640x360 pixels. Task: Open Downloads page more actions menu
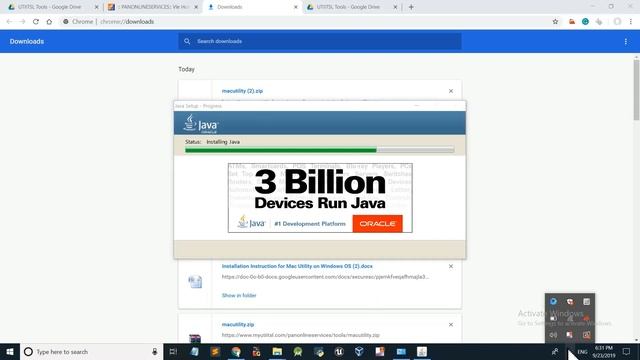click(x=626, y=41)
